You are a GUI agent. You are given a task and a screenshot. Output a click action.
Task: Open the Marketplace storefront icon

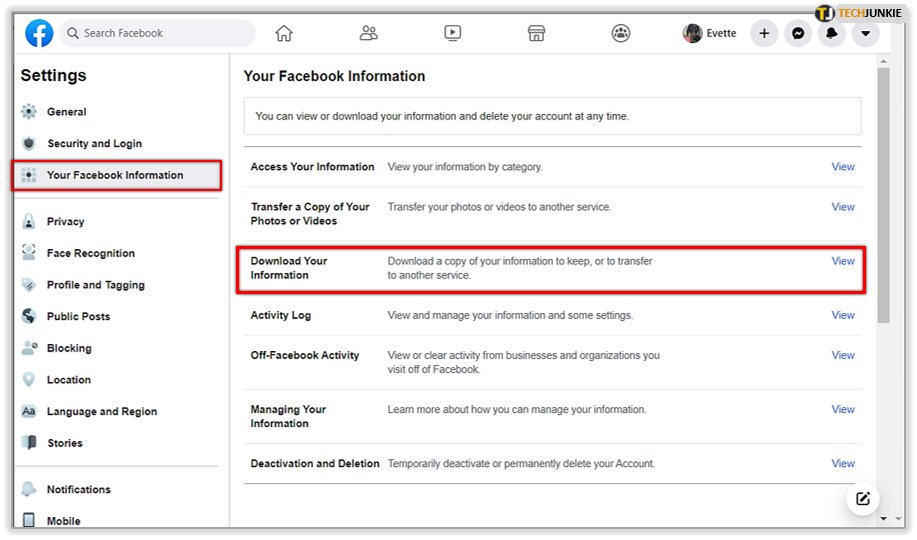pos(536,33)
